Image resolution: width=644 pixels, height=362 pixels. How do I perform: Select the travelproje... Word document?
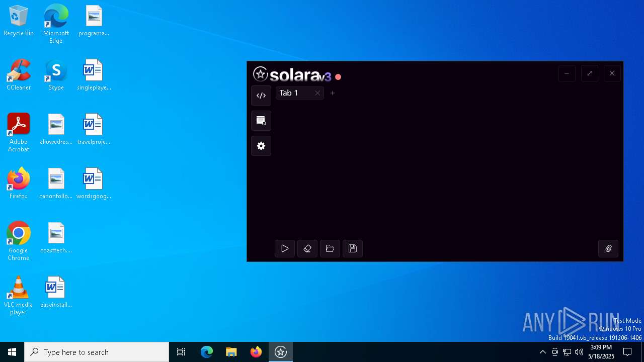point(94,130)
